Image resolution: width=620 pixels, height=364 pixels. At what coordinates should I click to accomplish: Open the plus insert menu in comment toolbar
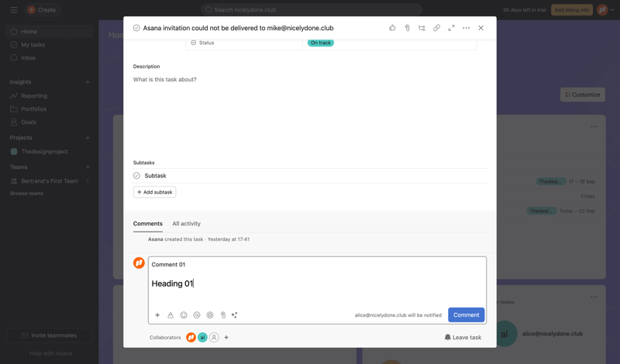(x=157, y=315)
